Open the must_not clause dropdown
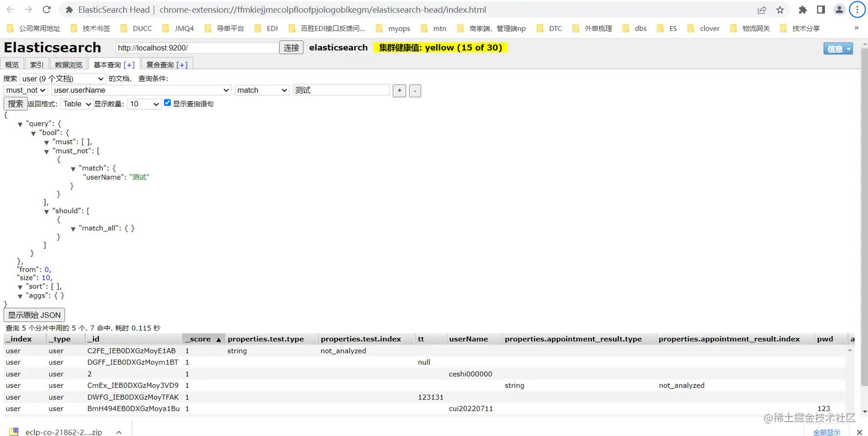868x436 pixels. coord(25,90)
